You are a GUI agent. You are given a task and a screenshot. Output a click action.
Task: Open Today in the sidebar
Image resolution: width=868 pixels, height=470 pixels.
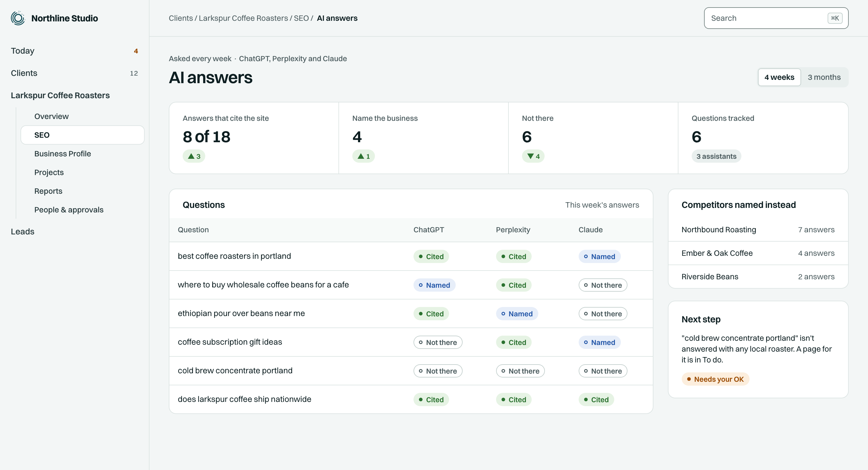[74, 51]
